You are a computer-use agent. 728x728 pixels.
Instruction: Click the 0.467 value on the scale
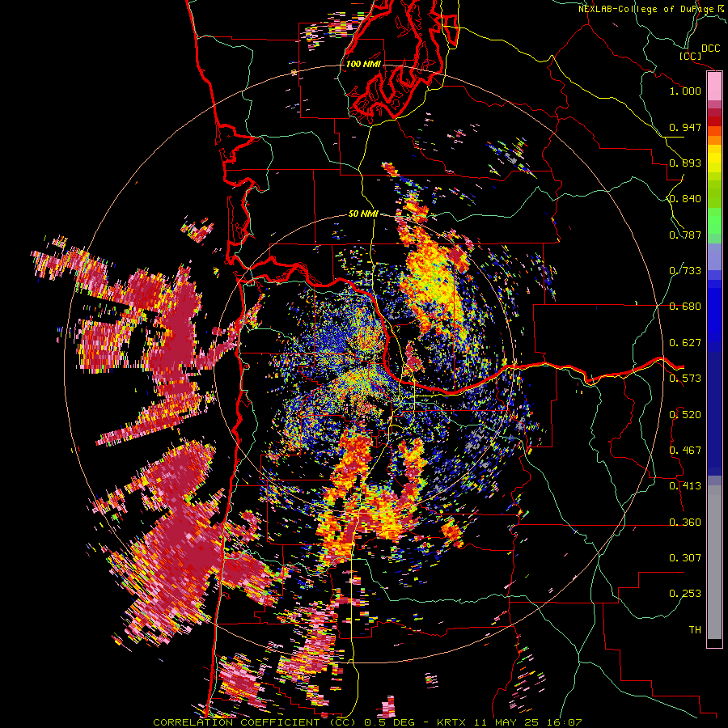coord(685,451)
